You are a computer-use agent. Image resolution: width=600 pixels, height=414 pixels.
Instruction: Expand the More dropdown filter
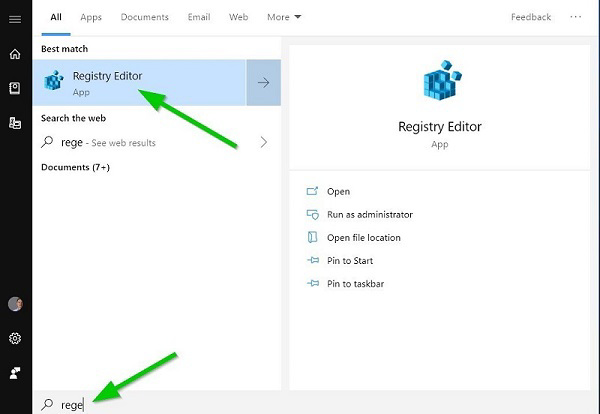click(x=284, y=17)
